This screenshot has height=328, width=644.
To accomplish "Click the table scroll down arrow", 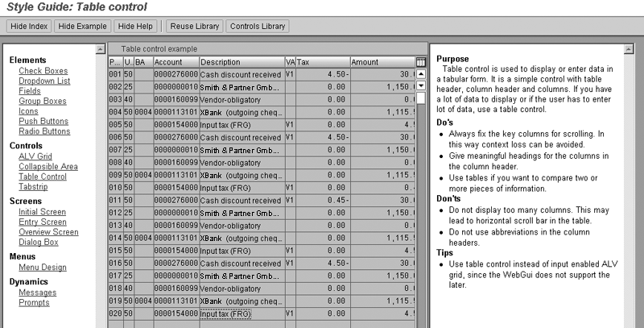I will point(420,85).
